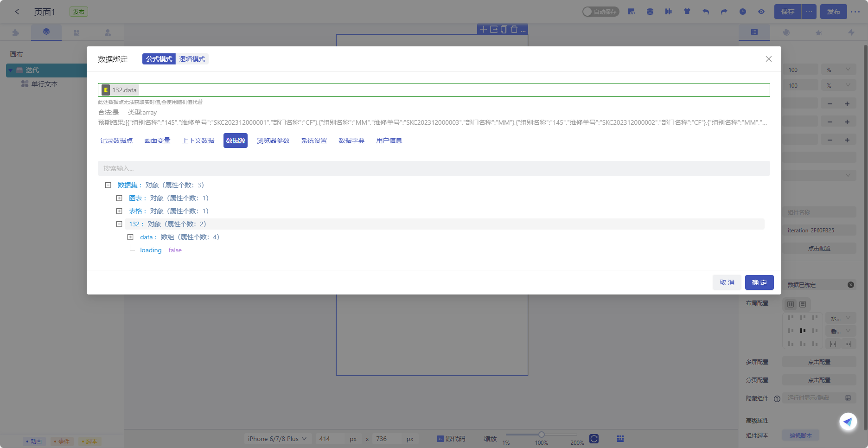Click the copy icon above canvas
Screen dimensions: 868x448
504,29
